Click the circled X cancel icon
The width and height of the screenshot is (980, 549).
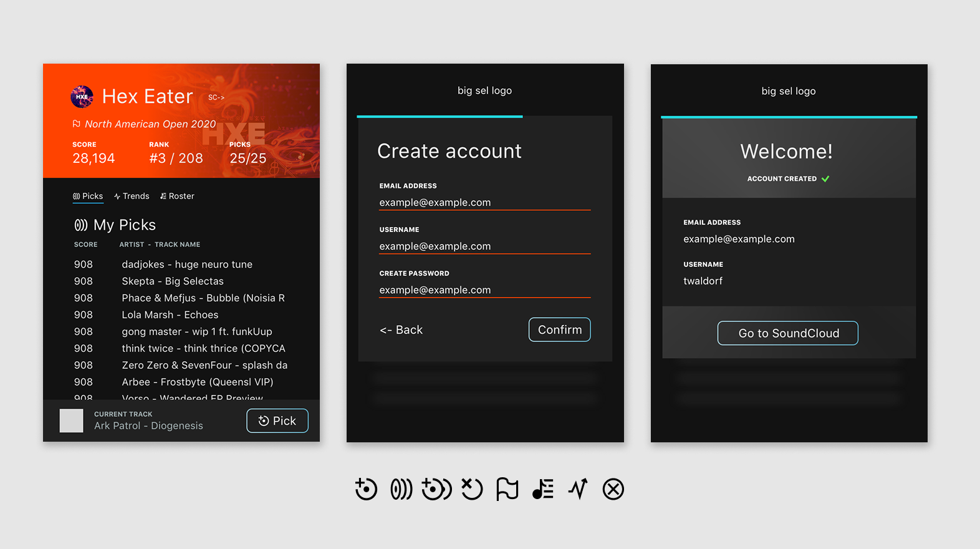click(613, 489)
